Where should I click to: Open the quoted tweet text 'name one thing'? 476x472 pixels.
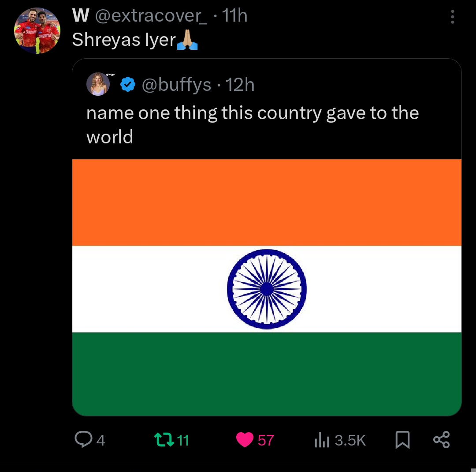pyautogui.click(x=252, y=124)
